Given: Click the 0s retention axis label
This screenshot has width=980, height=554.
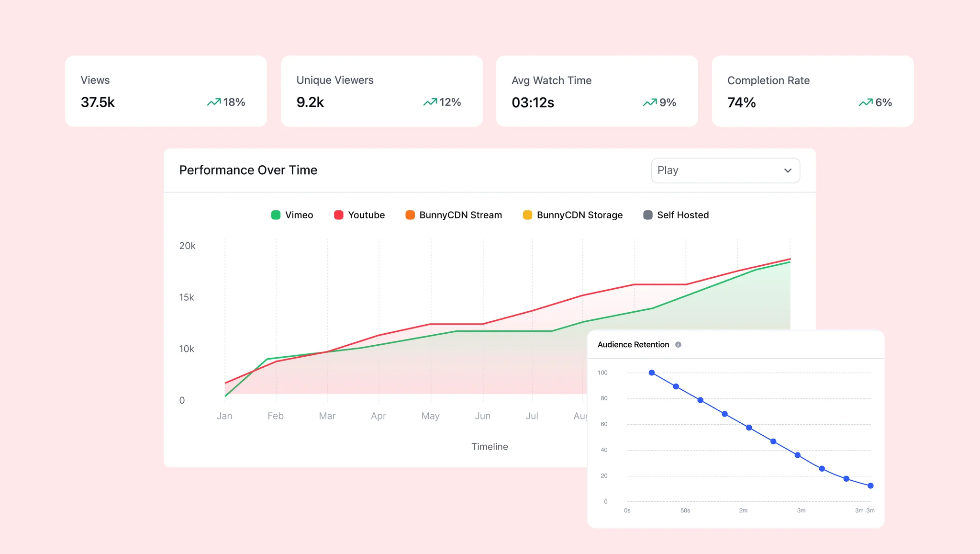Looking at the screenshot, I should [627, 511].
